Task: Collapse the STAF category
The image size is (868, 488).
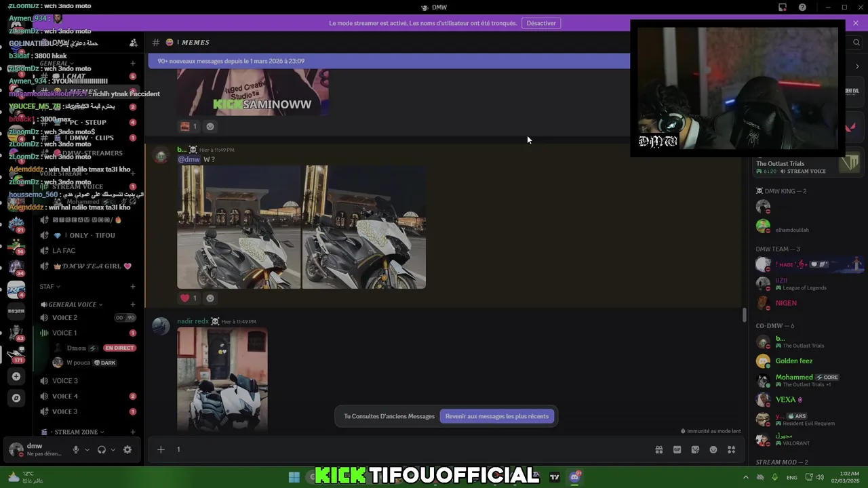Action: click(50, 287)
